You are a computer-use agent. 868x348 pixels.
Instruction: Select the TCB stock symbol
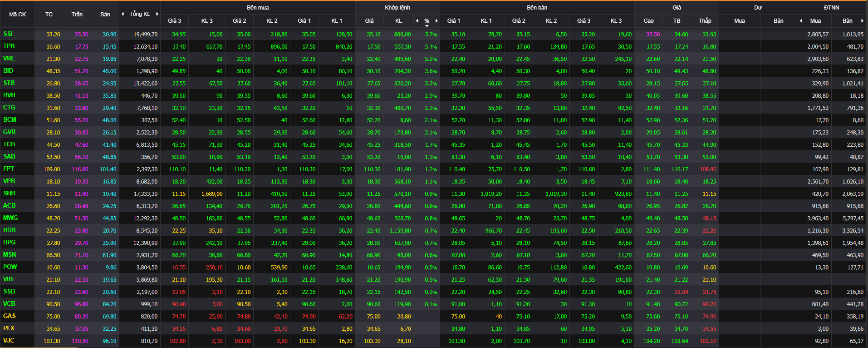pyautogui.click(x=9, y=144)
